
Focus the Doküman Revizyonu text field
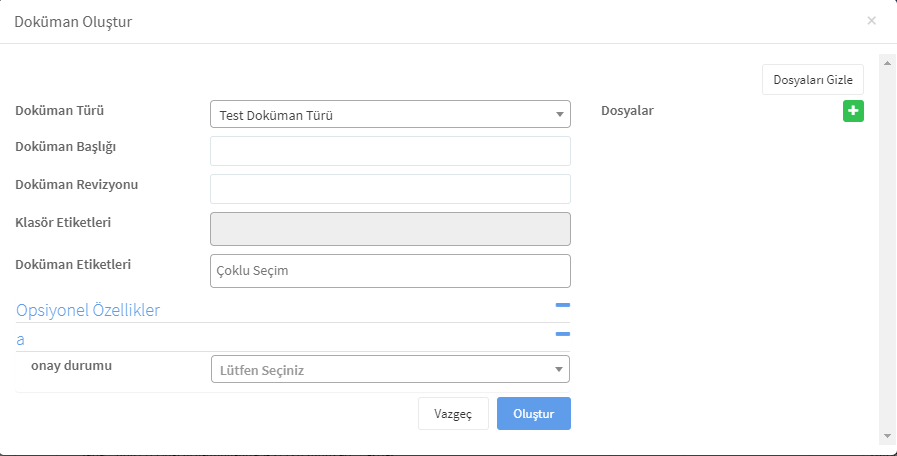tap(390, 189)
